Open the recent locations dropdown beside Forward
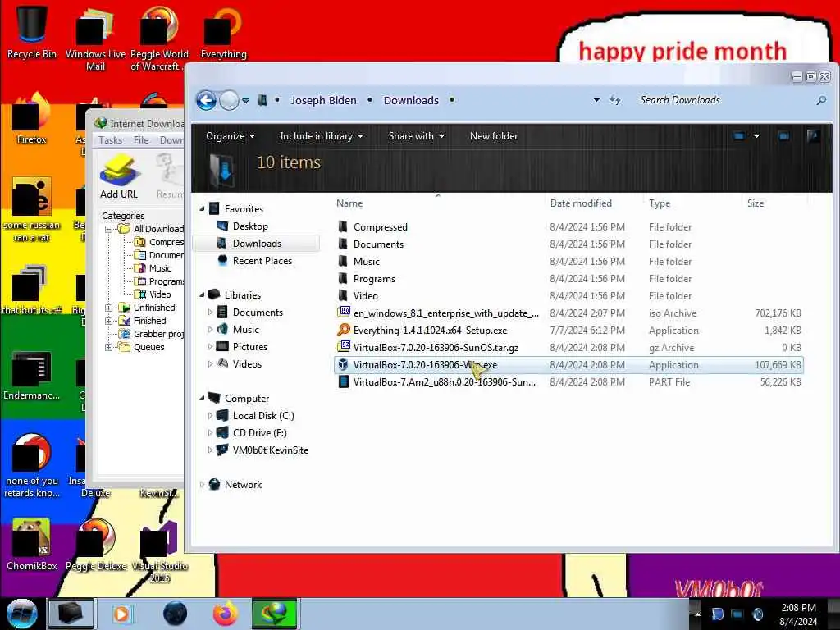Screen dimensions: 840x630 (x=245, y=101)
